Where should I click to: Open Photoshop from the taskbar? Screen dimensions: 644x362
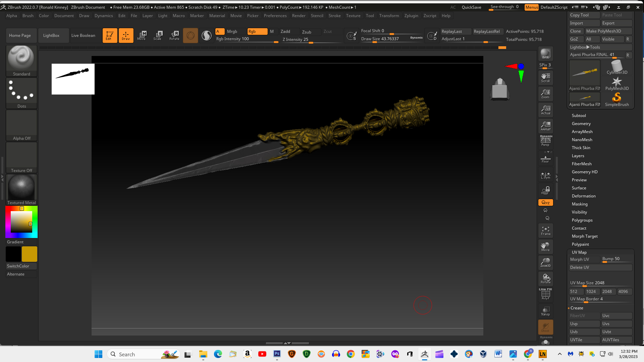(277, 354)
